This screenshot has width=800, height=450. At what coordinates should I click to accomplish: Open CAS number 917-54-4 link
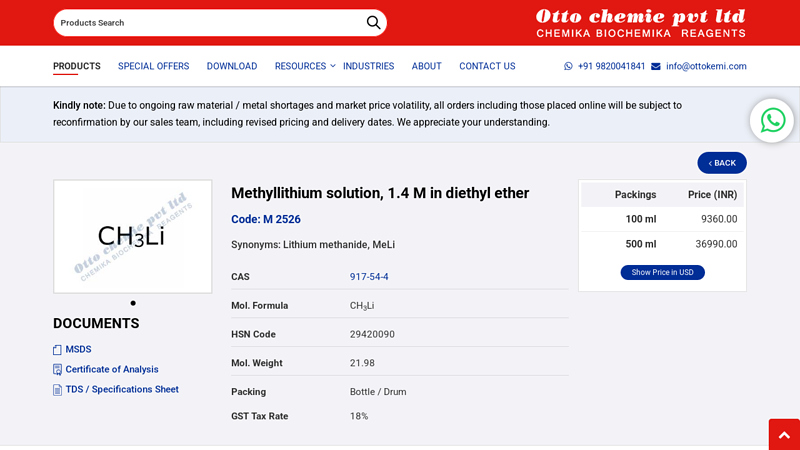coord(369,277)
